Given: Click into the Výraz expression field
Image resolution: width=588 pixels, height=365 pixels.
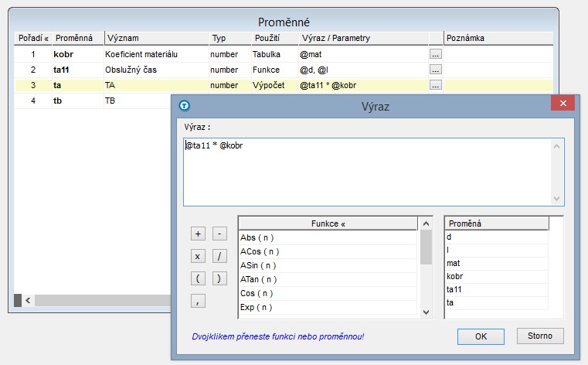Looking at the screenshot, I should point(373,172).
